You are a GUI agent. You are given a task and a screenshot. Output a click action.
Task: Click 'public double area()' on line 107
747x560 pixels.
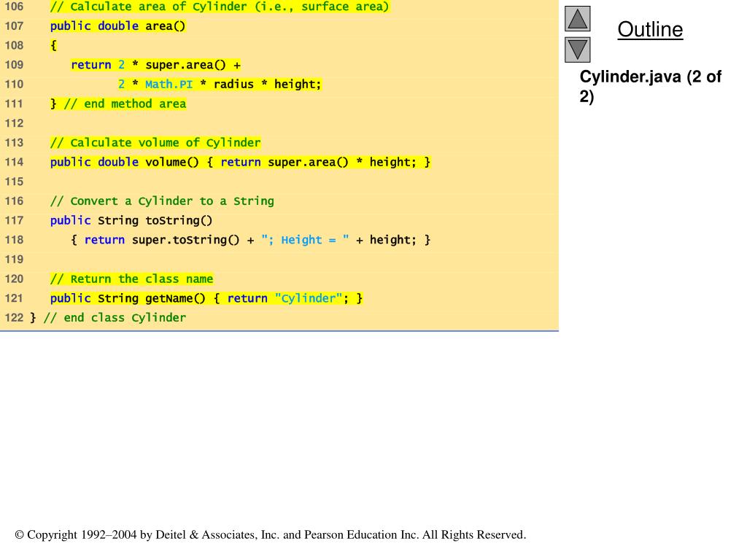click(x=117, y=26)
